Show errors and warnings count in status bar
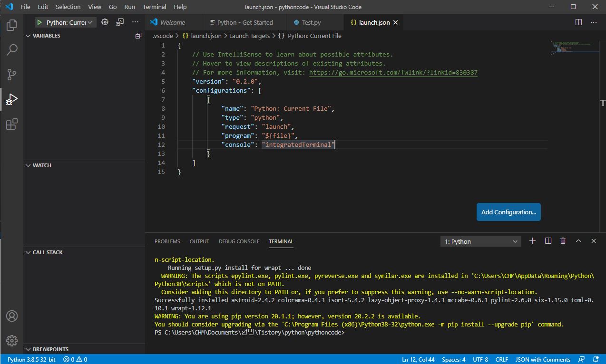 click(x=75, y=359)
